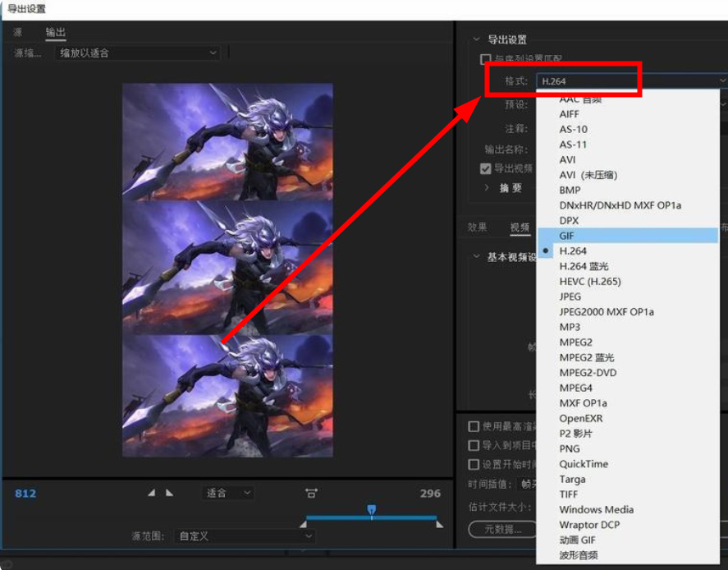
Task: Click the blue playhead marker on timeline
Action: [x=372, y=510]
